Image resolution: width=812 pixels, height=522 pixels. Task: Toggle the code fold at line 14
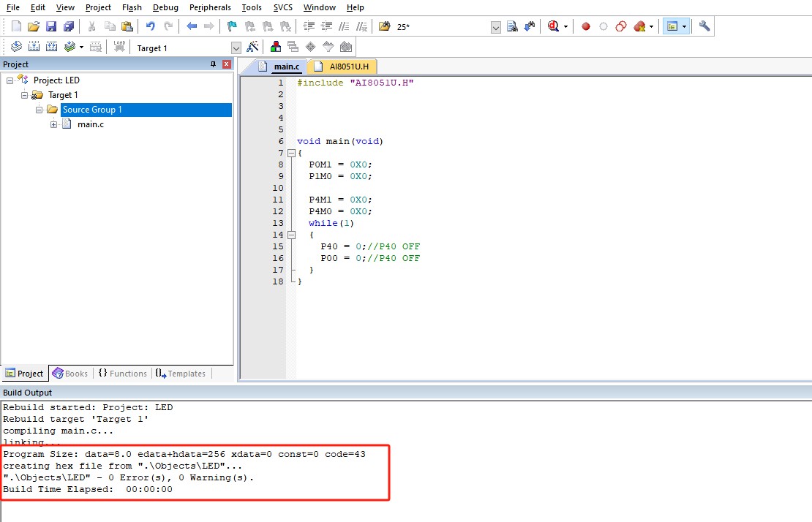tap(291, 235)
